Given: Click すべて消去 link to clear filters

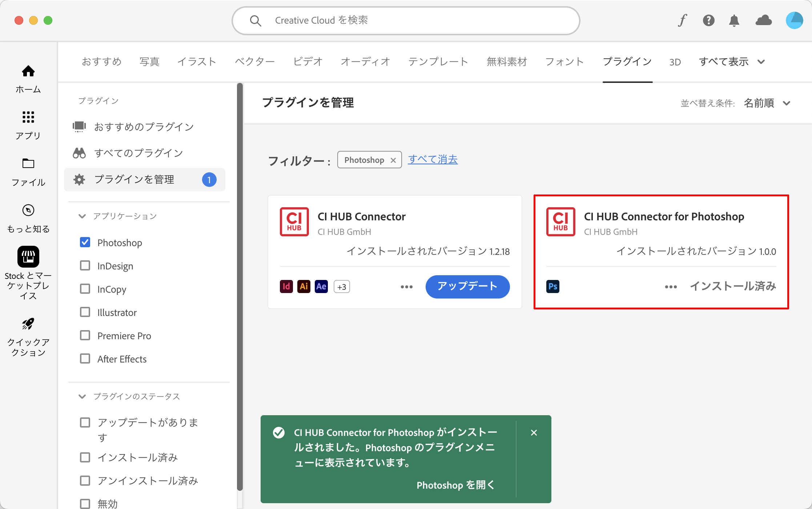Looking at the screenshot, I should coord(433,159).
